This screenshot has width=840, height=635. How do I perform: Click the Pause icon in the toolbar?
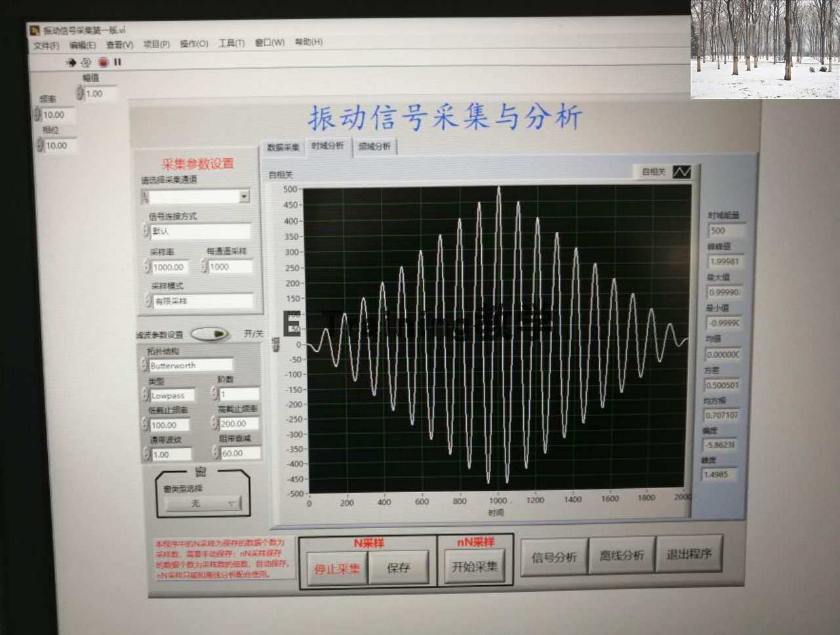(x=117, y=62)
